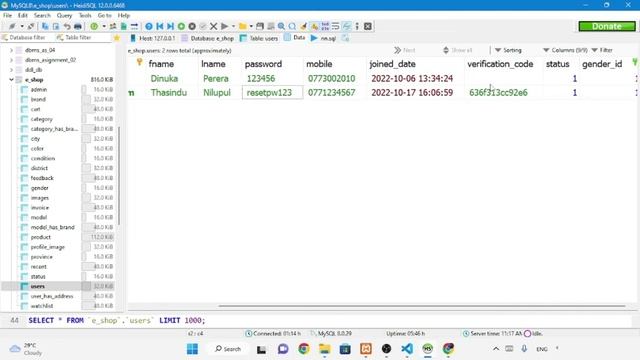Switch to the Database: e_shop tab
This screenshot has width=640, height=360.
(x=208, y=38)
